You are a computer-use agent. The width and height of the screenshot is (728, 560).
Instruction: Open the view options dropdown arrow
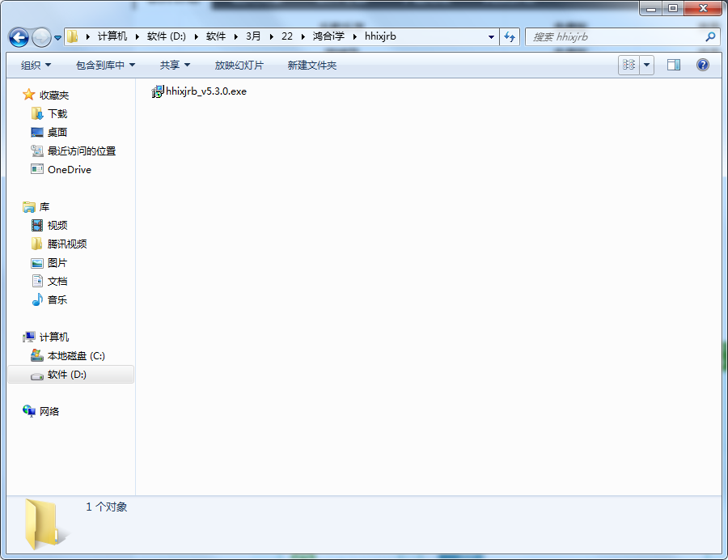646,65
